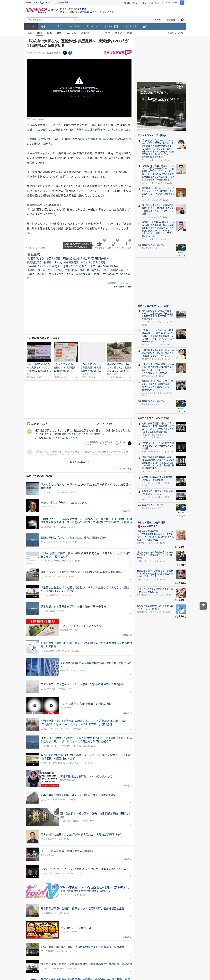Select the 速報 tab
The height and width of the screenshot is (980, 210).
click(43, 27)
